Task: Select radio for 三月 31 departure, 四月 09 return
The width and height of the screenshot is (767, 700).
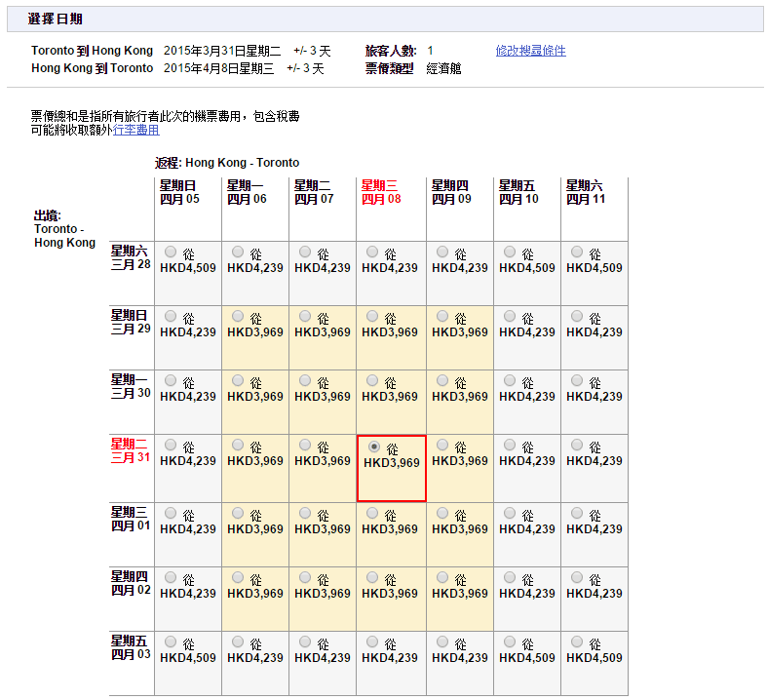Action: tap(442, 446)
